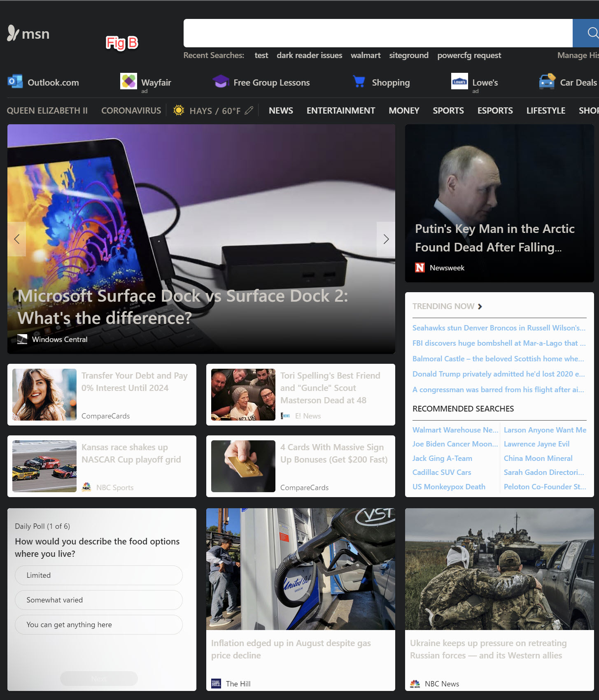This screenshot has height=700, width=599.
Task: Click the Free Group Lessons graduation cap icon
Action: [221, 81]
